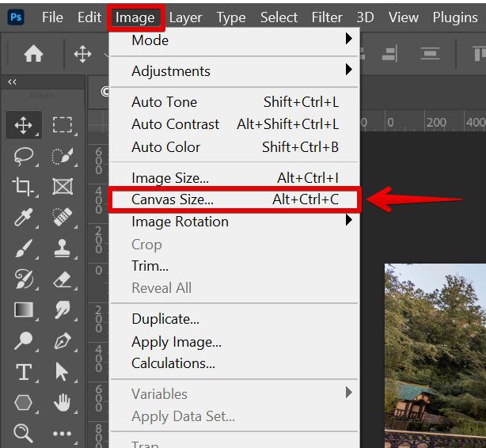Screen dimensions: 486x448
Task: Collapse the toolbar using double-arrow
Action: click(x=13, y=82)
